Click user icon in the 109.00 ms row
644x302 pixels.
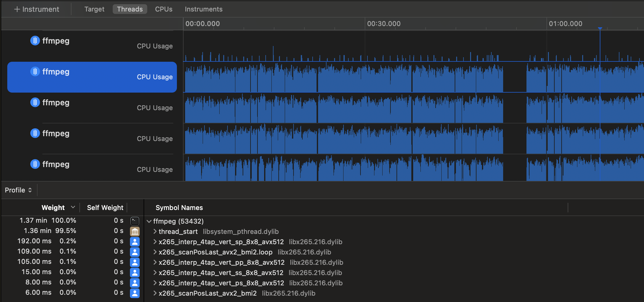tap(135, 252)
